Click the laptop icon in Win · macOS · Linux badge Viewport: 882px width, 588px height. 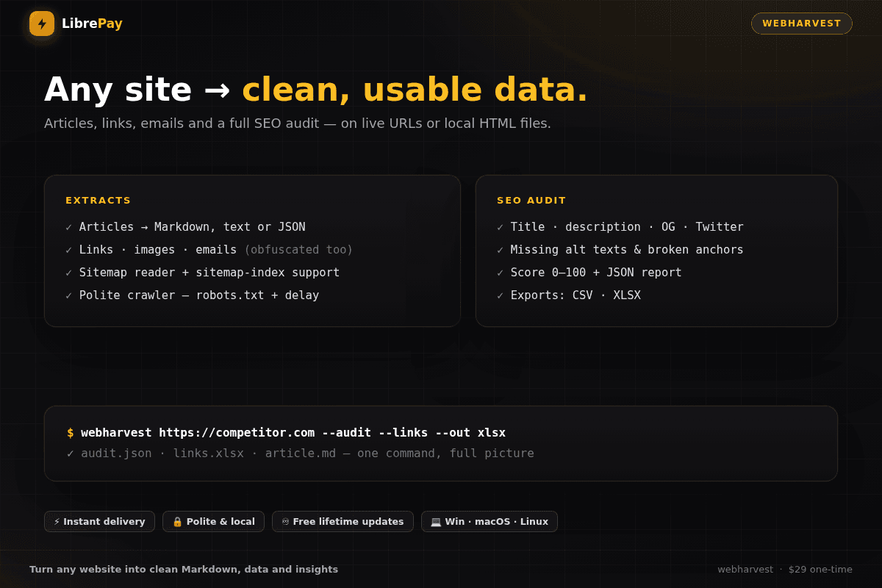point(436,522)
